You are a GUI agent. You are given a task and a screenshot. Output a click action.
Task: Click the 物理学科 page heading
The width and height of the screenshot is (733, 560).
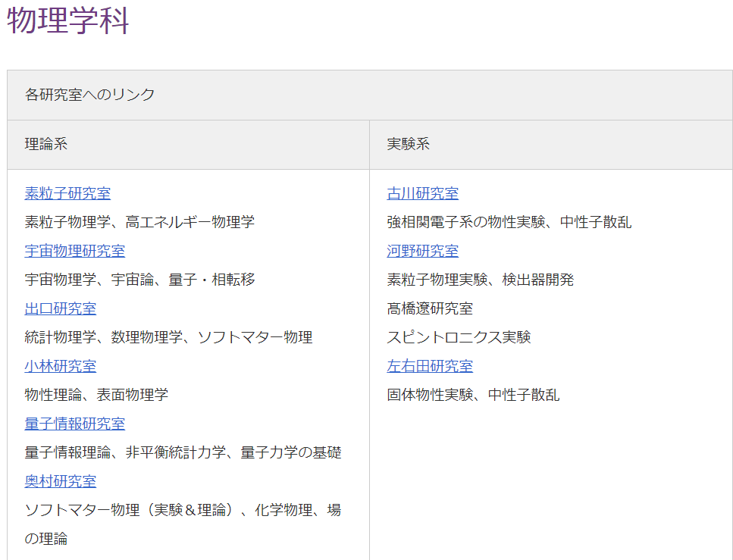(x=68, y=20)
